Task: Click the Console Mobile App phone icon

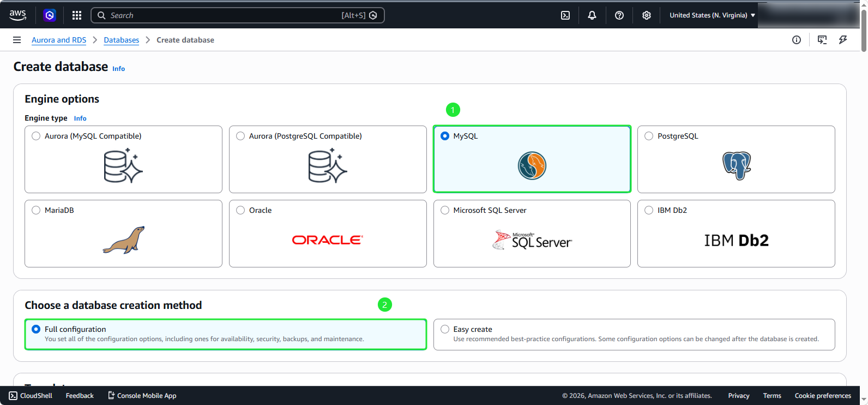Action: [111, 396]
